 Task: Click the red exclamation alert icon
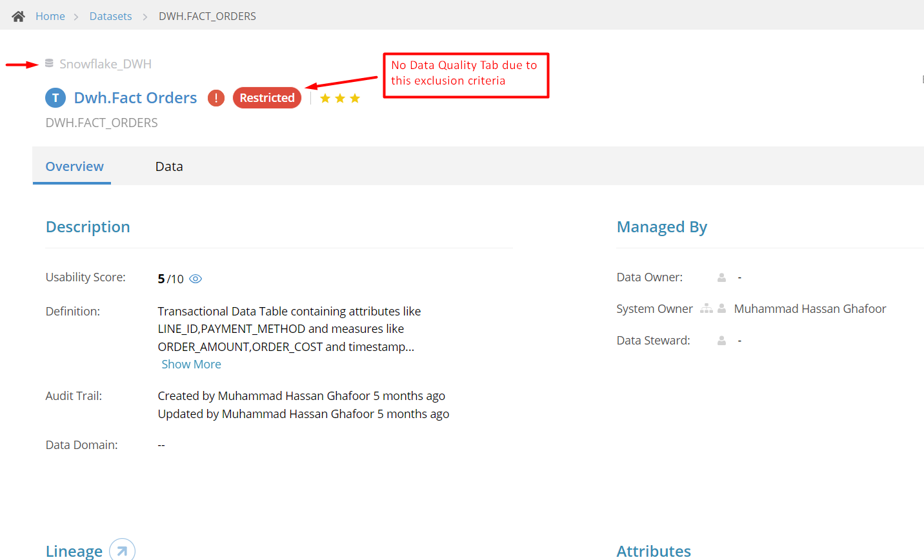click(216, 98)
